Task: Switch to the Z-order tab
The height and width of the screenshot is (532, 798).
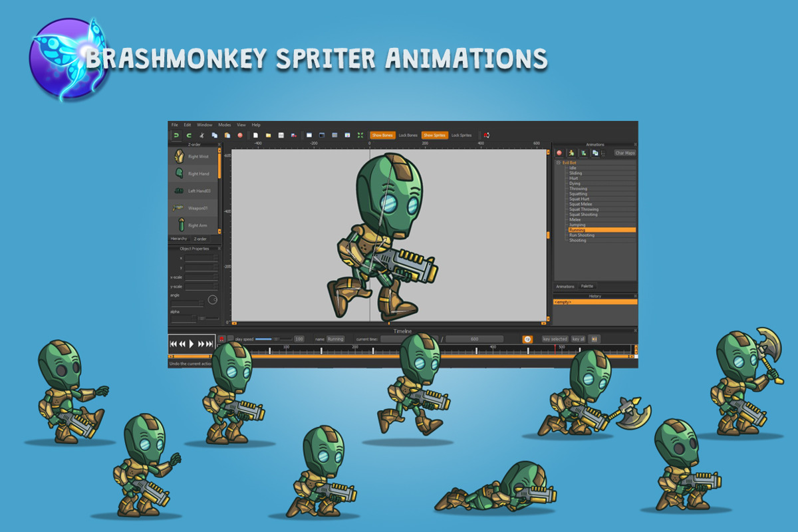Action: coord(200,239)
